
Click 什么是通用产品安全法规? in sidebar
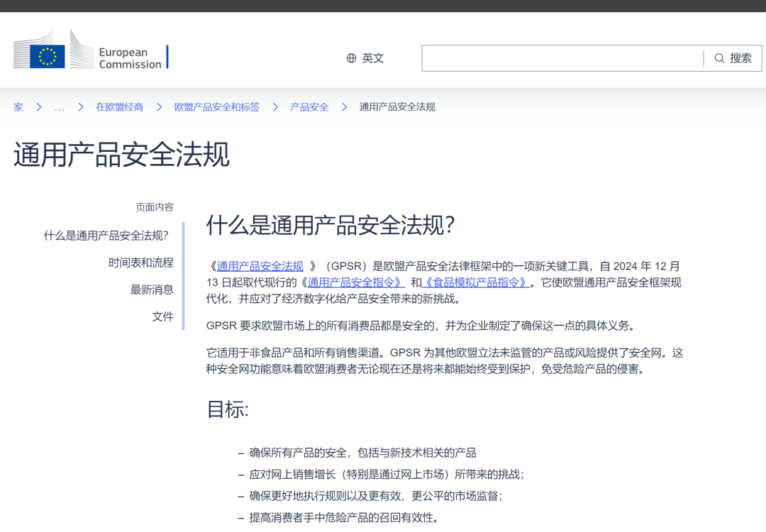(106, 235)
